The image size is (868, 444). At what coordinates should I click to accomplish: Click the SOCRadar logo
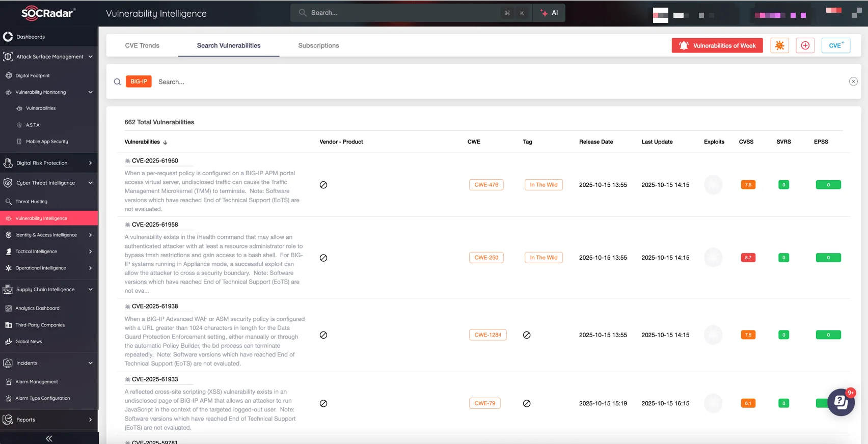coord(48,13)
